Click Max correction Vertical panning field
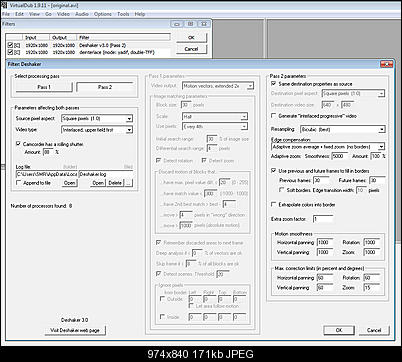This screenshot has height=362, width=402. pyautogui.click(x=325, y=288)
